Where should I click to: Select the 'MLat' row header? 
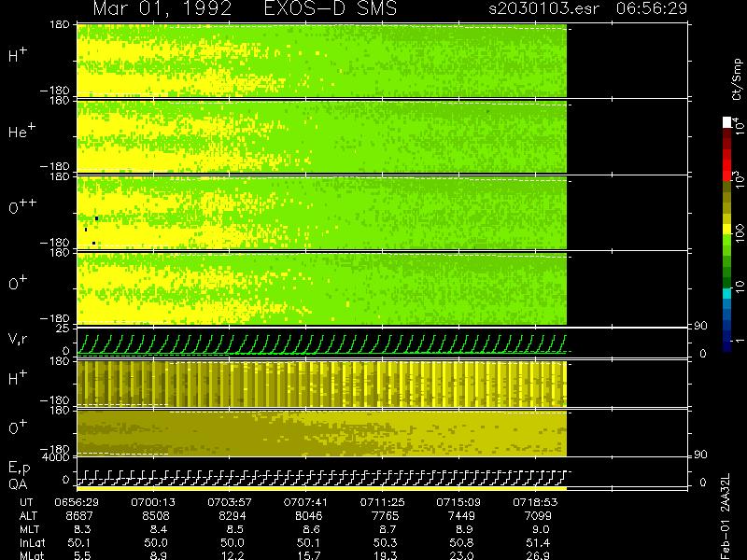pos(32,555)
